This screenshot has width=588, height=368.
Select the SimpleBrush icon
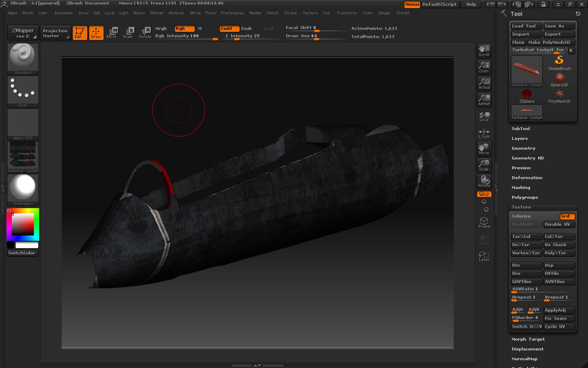click(559, 60)
